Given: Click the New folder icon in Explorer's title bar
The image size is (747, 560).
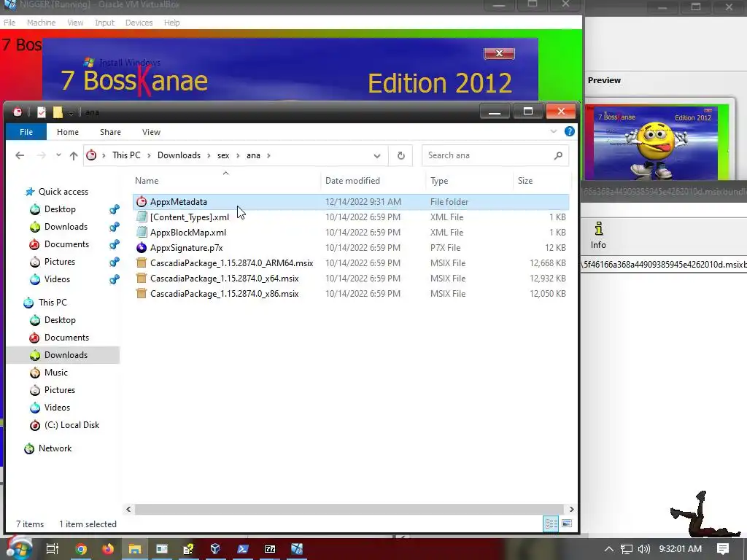Looking at the screenshot, I should [x=58, y=112].
